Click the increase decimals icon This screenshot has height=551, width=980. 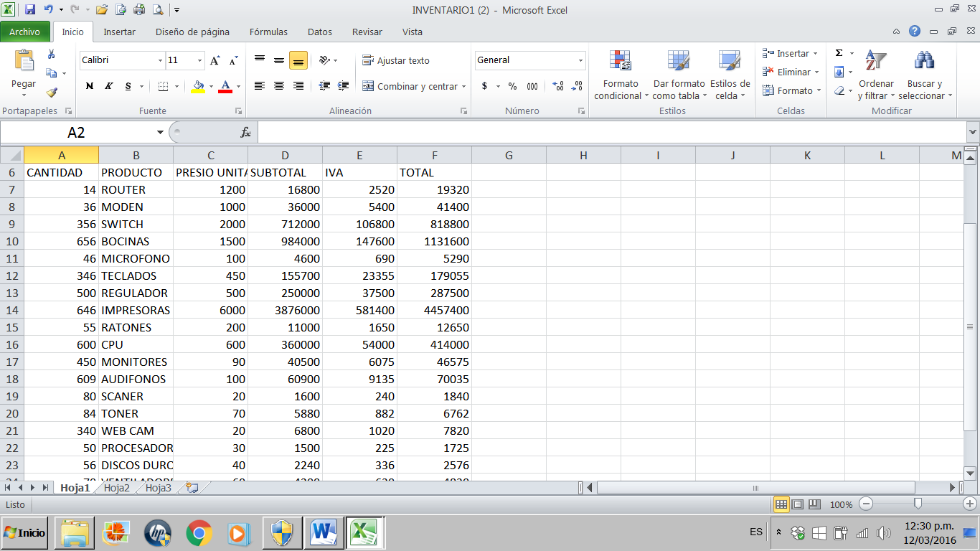559,86
